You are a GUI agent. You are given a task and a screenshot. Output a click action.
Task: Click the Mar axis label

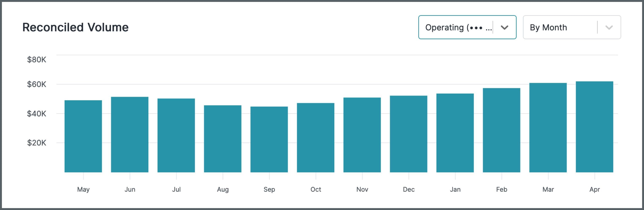548,190
